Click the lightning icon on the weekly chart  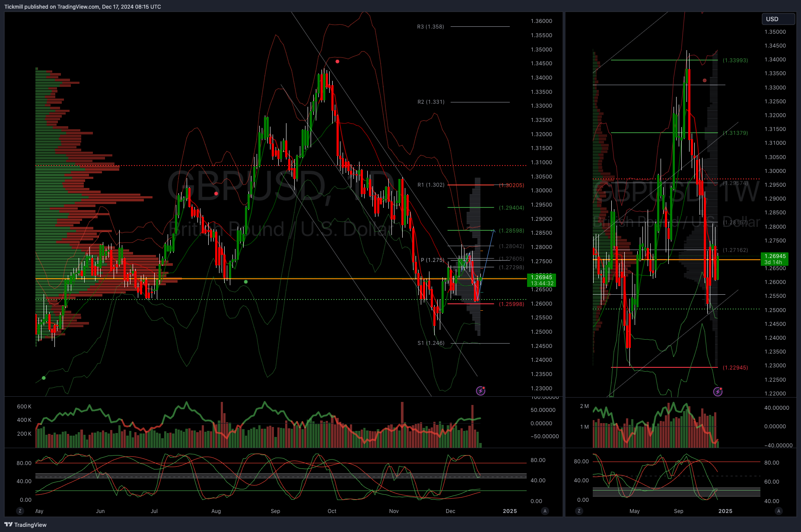tap(718, 392)
